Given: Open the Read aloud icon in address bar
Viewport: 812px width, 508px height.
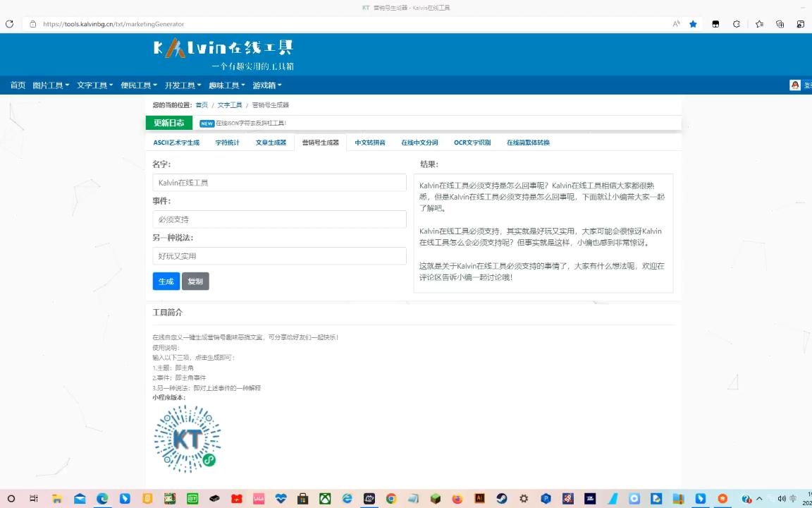Looking at the screenshot, I should click(676, 24).
